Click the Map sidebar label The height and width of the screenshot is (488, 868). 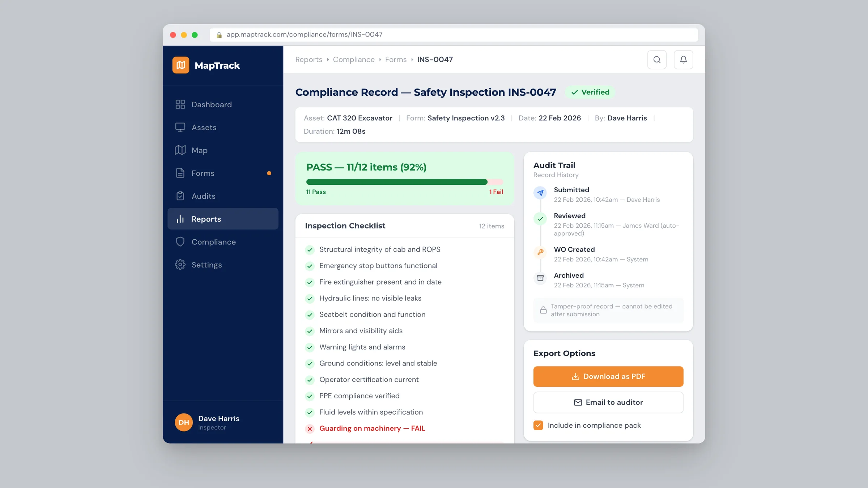(x=199, y=150)
